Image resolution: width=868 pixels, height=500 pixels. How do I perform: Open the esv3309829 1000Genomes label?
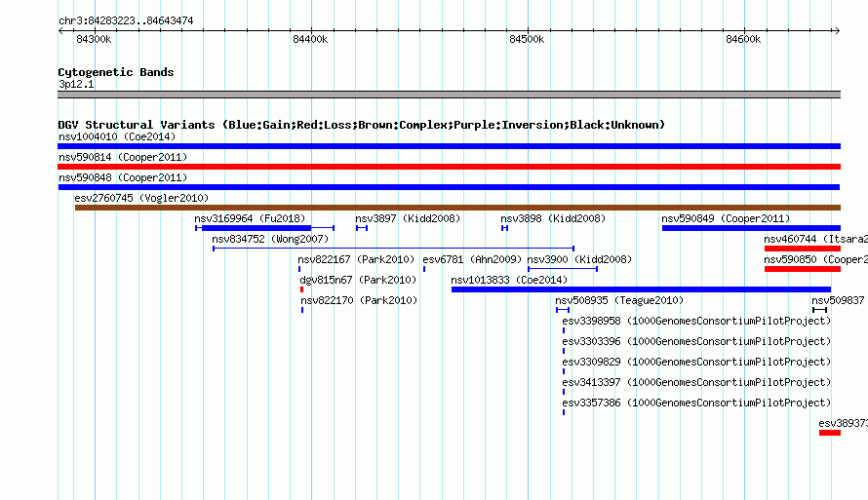pos(696,362)
